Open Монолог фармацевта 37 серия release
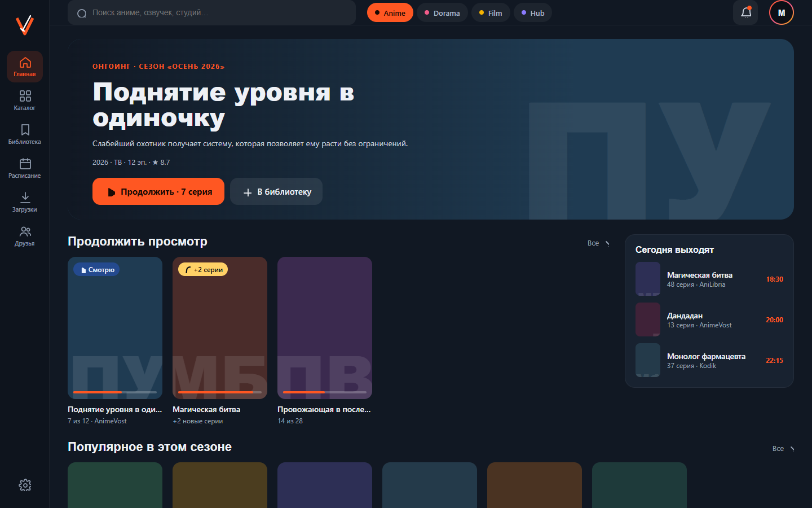This screenshot has width=812, height=508. click(709, 360)
